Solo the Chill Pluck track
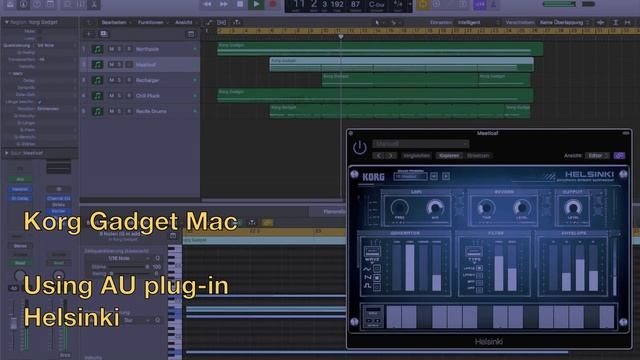Viewport: 640px width, 360px height. pyautogui.click(x=119, y=96)
